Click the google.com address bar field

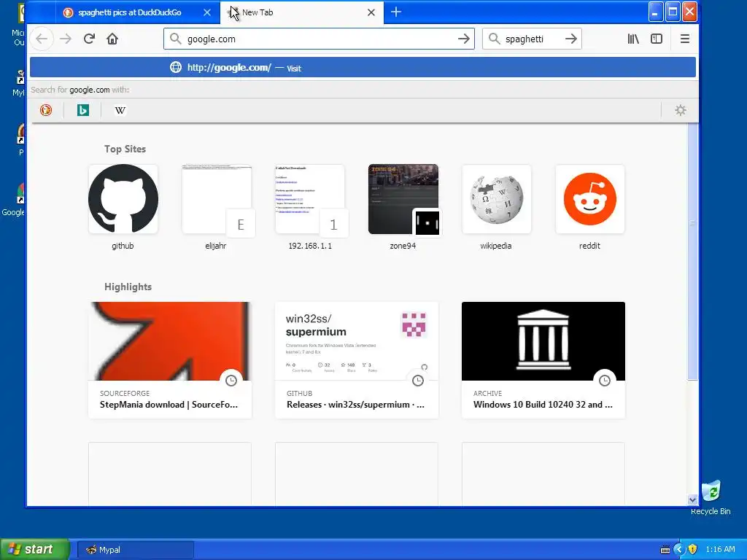tap(320, 39)
